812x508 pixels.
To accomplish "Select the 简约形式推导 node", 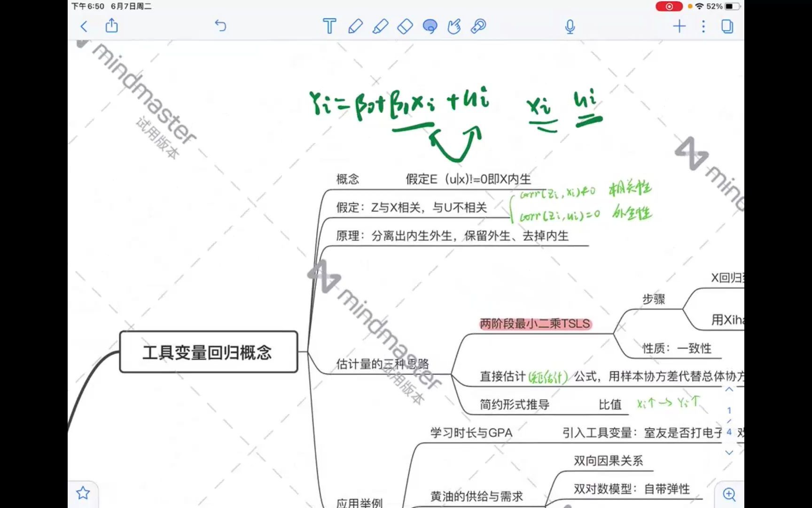I will (515, 405).
